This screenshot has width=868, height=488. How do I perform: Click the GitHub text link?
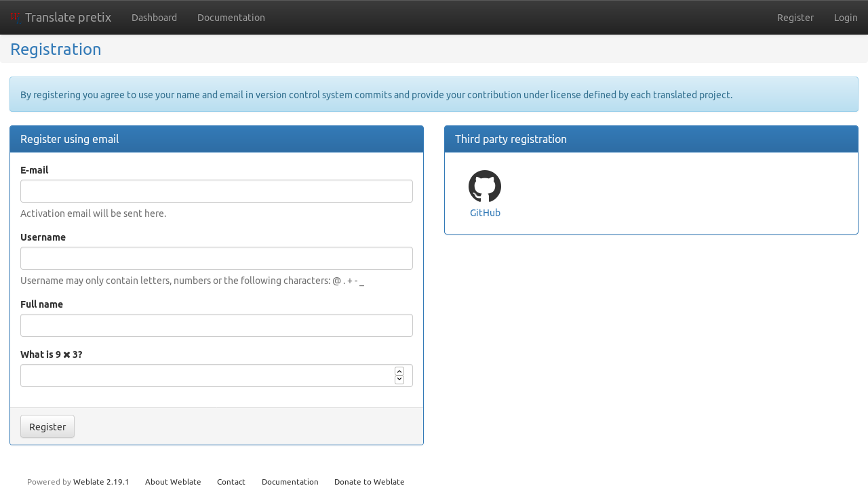(x=485, y=213)
